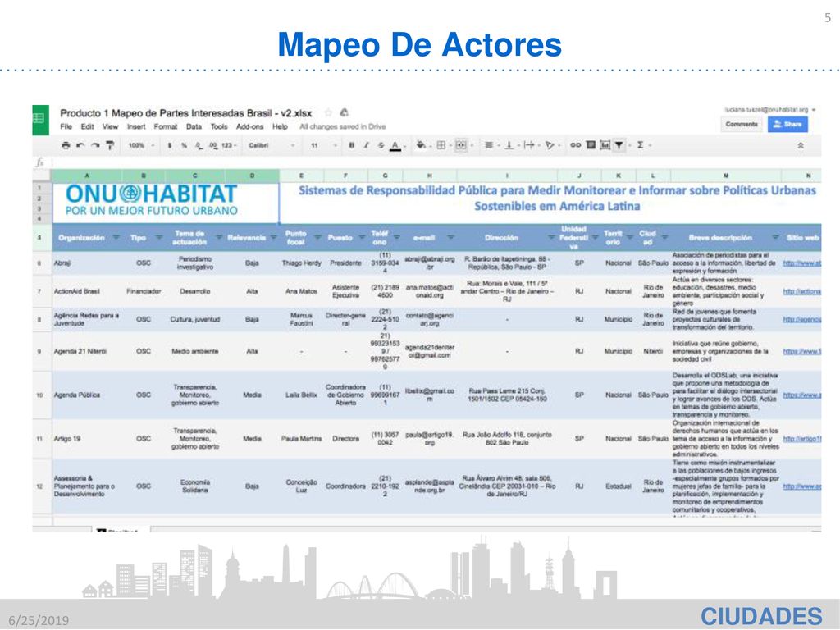Open filter dropdown for Tipo column

(159, 237)
